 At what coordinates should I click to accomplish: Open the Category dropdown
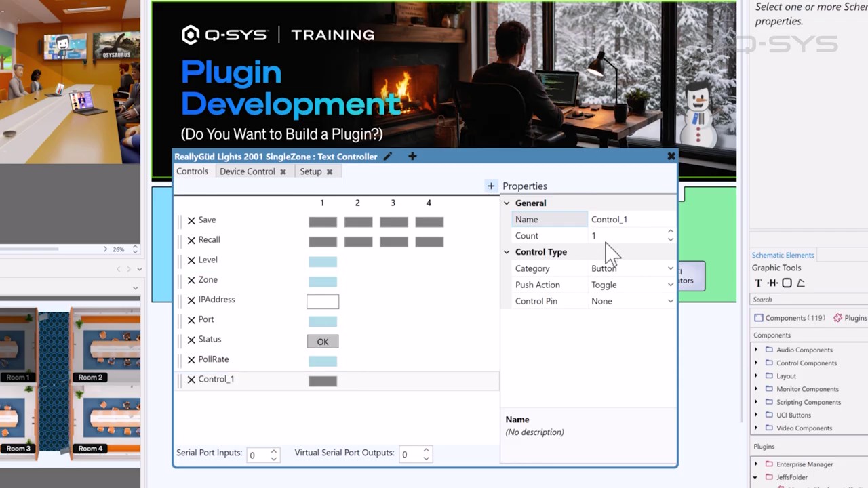coord(632,268)
